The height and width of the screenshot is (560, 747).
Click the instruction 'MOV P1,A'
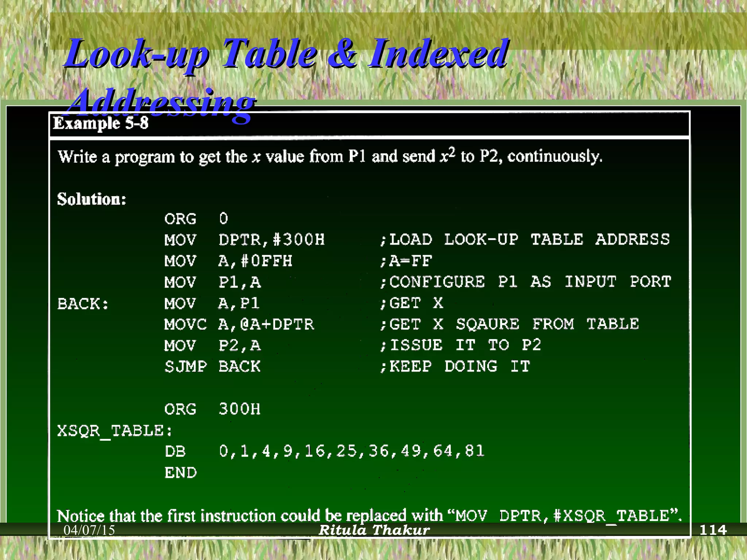click(x=213, y=282)
